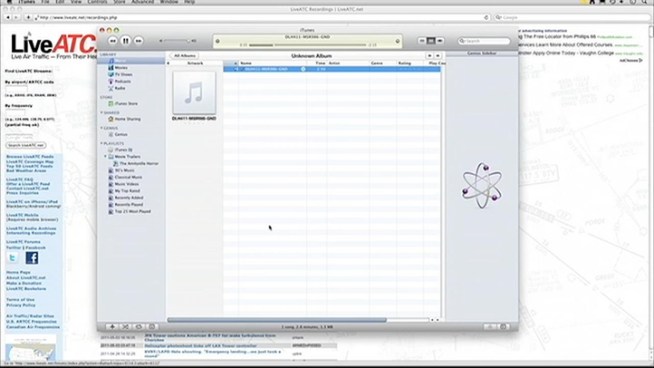Screen dimensions: 654x368
Task: Toggle repeat in iTunes bottom bar
Action: [x=138, y=327]
